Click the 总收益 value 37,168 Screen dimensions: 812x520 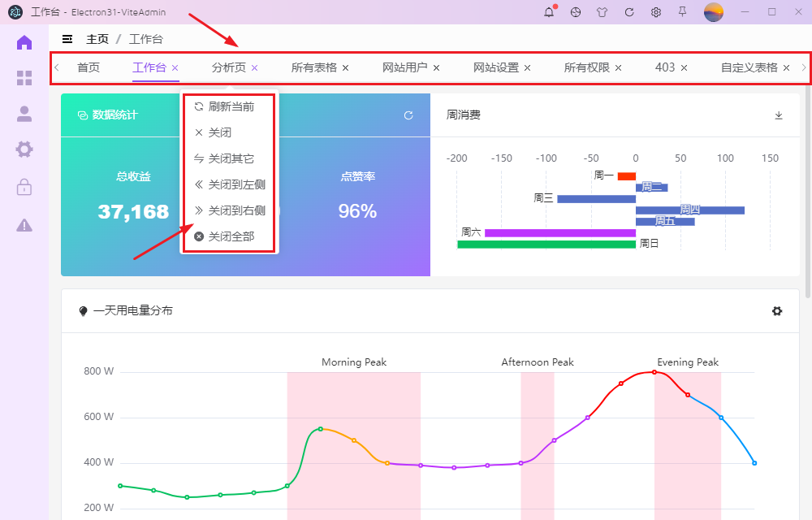pos(134,211)
